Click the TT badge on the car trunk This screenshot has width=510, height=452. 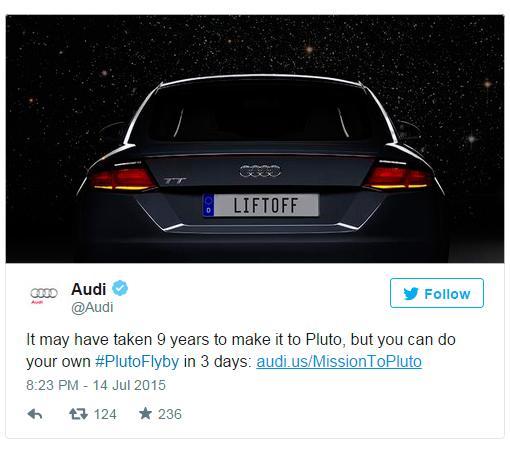tap(175, 181)
